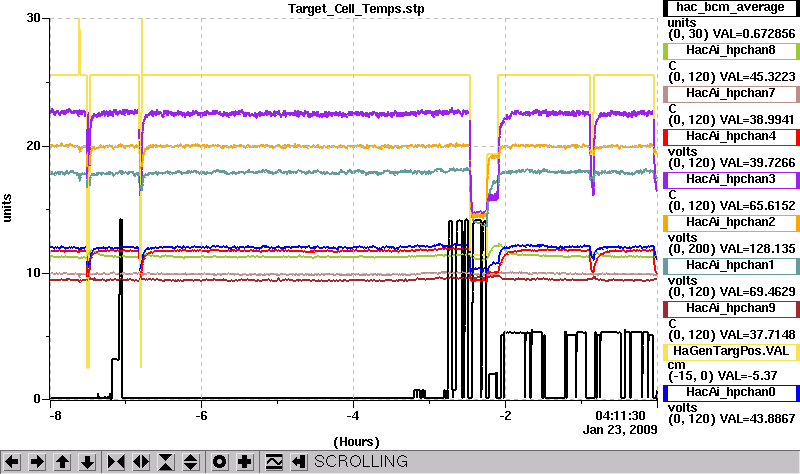The image size is (800, 474).
Task: Click the y-axis tick label 10
Action: (x=33, y=273)
